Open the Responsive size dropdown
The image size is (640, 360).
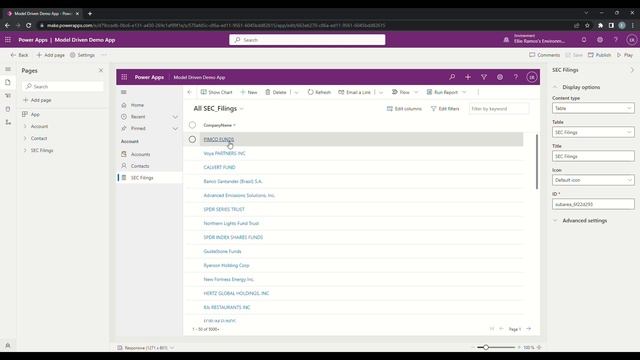[146, 348]
